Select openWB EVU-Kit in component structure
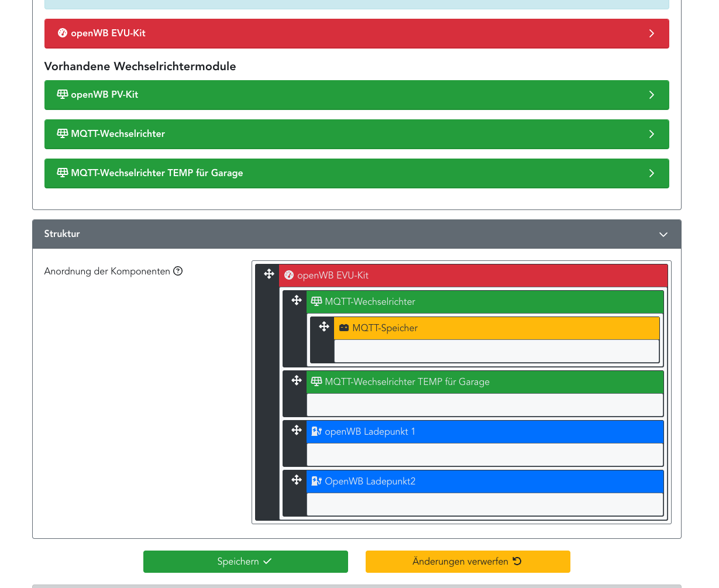Screen dimensions: 719x588 [473, 275]
